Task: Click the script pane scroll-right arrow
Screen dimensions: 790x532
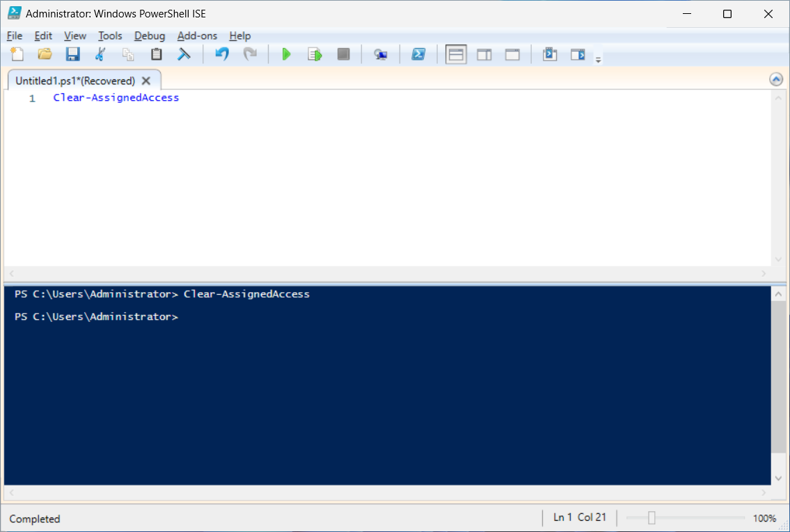Action: (x=764, y=273)
